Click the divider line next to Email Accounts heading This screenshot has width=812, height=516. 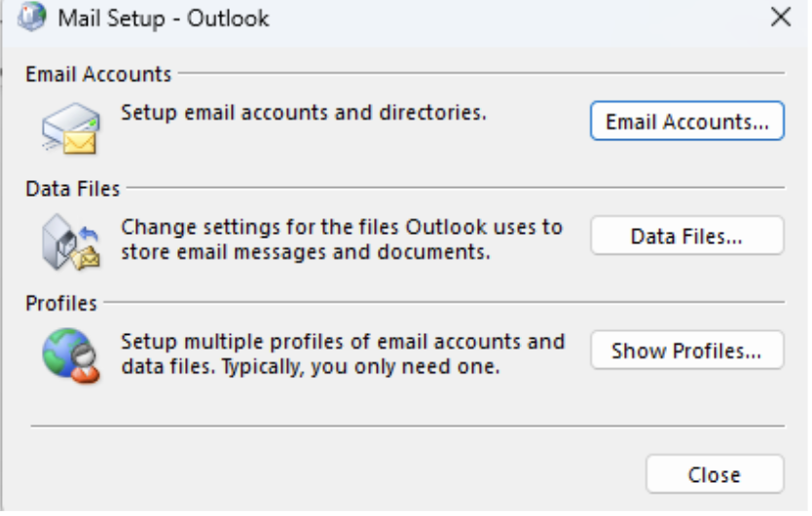point(482,73)
